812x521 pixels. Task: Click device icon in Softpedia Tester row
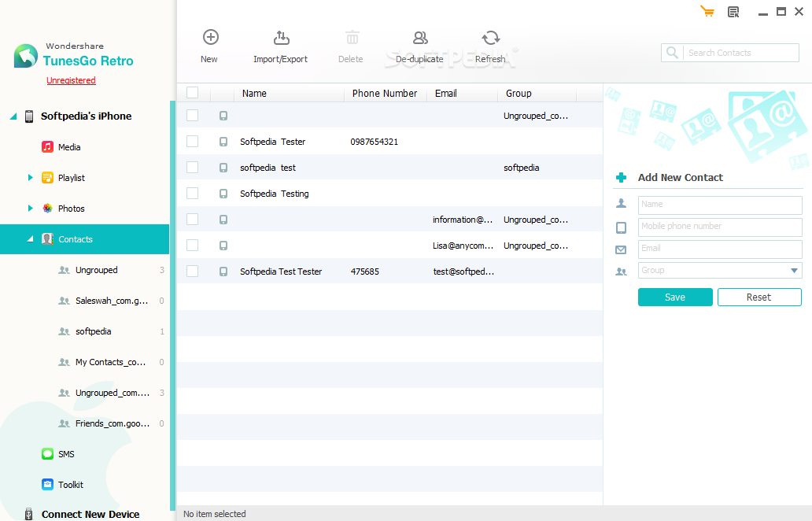(223, 142)
